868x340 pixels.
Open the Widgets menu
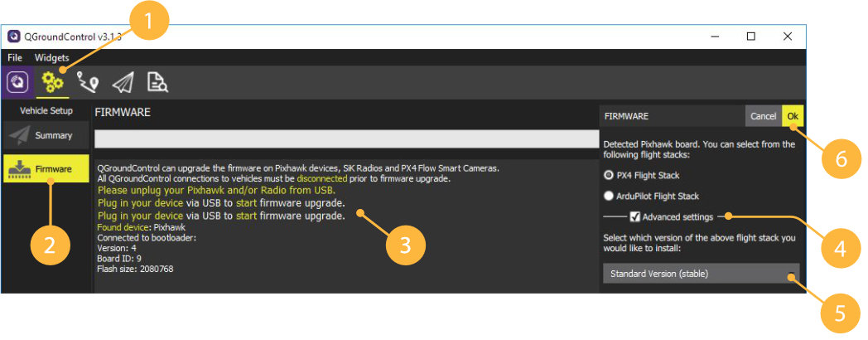(52, 58)
